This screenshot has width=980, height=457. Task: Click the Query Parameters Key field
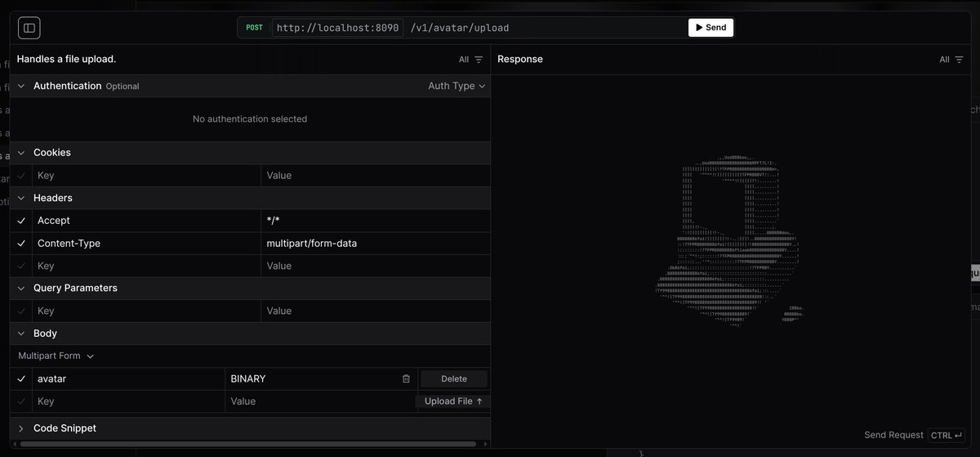147,311
